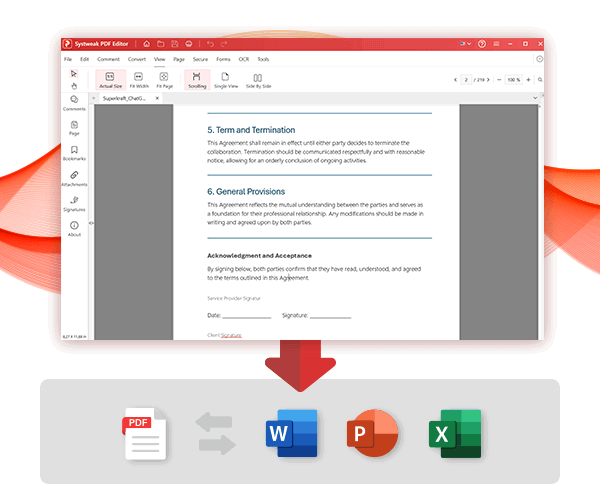Open the Edit menu
This screenshot has height=500, width=600.
click(85, 59)
